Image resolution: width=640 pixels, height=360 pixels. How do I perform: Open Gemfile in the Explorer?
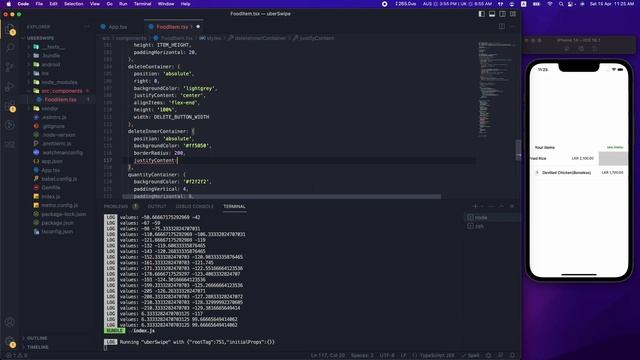(x=51, y=187)
